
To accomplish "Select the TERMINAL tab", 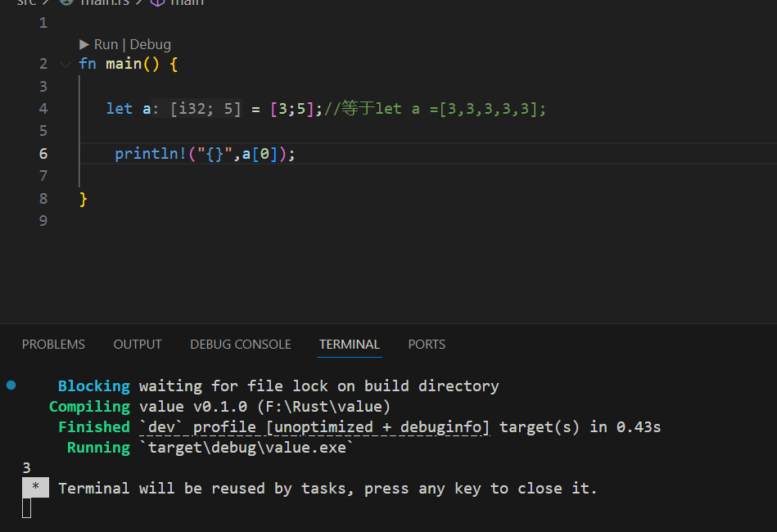I will [x=350, y=345].
